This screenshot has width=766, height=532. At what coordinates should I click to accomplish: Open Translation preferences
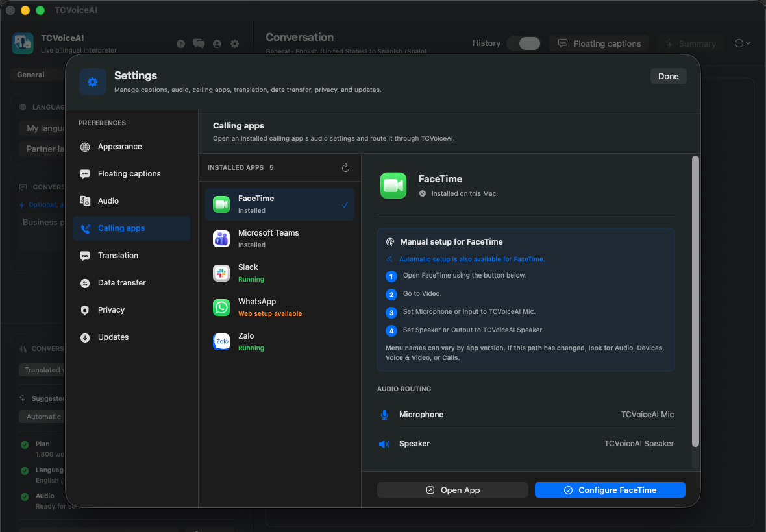click(x=131, y=256)
